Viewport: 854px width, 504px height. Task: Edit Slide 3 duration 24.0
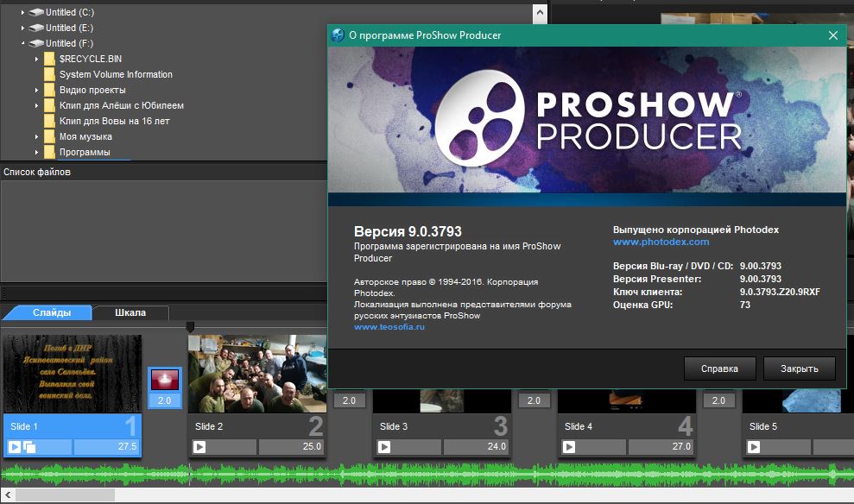[x=476, y=447]
